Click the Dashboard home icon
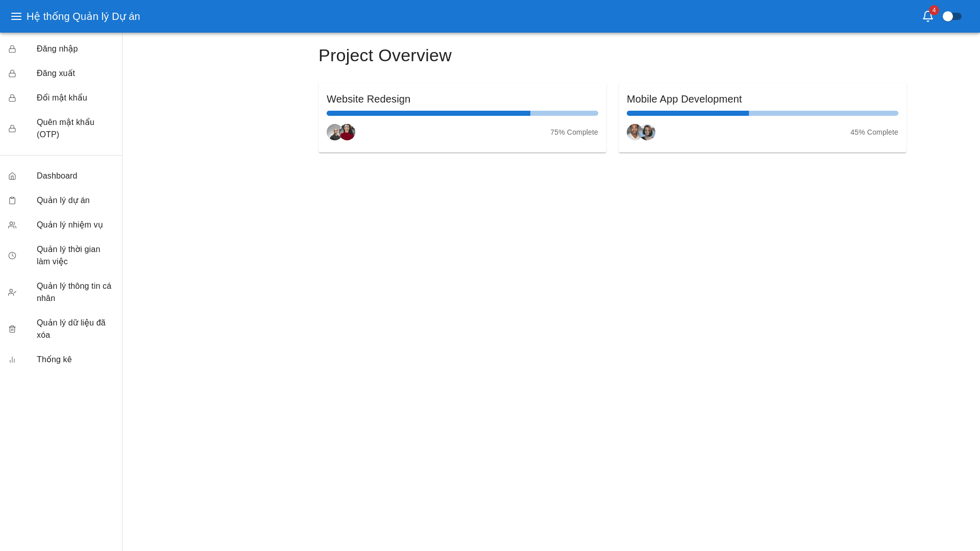Screen dimensions: 980x551 [x=12, y=176]
